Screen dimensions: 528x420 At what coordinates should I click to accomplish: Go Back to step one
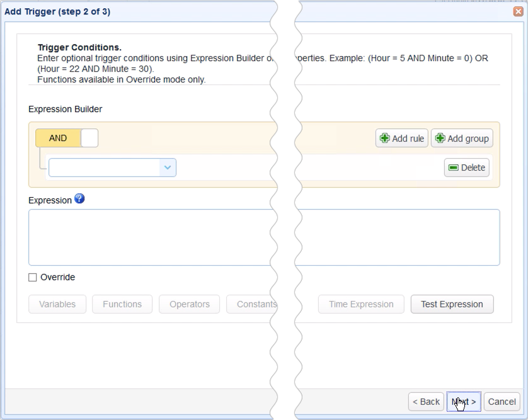click(x=425, y=402)
